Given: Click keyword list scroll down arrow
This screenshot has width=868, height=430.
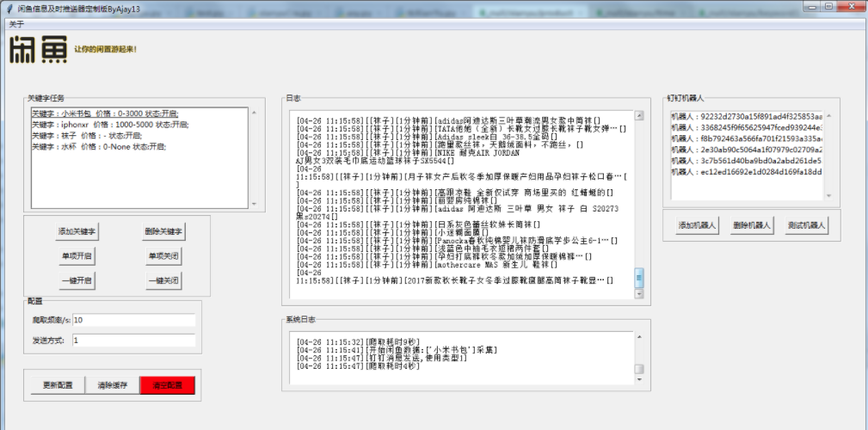Looking at the screenshot, I should click(254, 204).
